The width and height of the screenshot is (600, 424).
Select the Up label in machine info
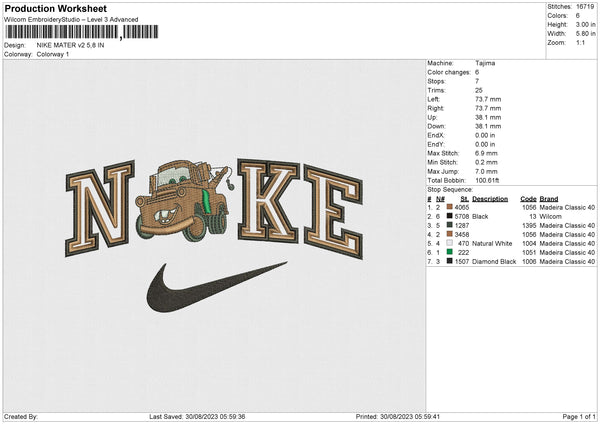tap(432, 117)
